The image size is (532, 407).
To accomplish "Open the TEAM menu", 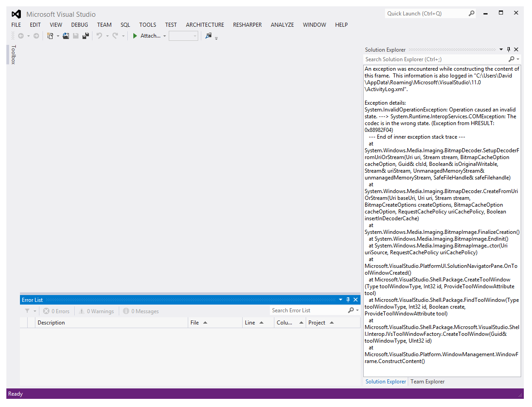I will point(104,25).
